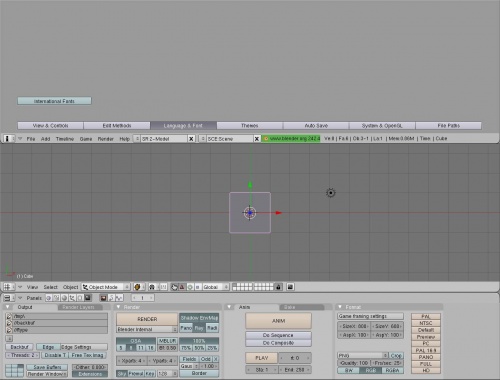Delete SCE:Scene with X button
500x380 pixels.
pos(257,139)
